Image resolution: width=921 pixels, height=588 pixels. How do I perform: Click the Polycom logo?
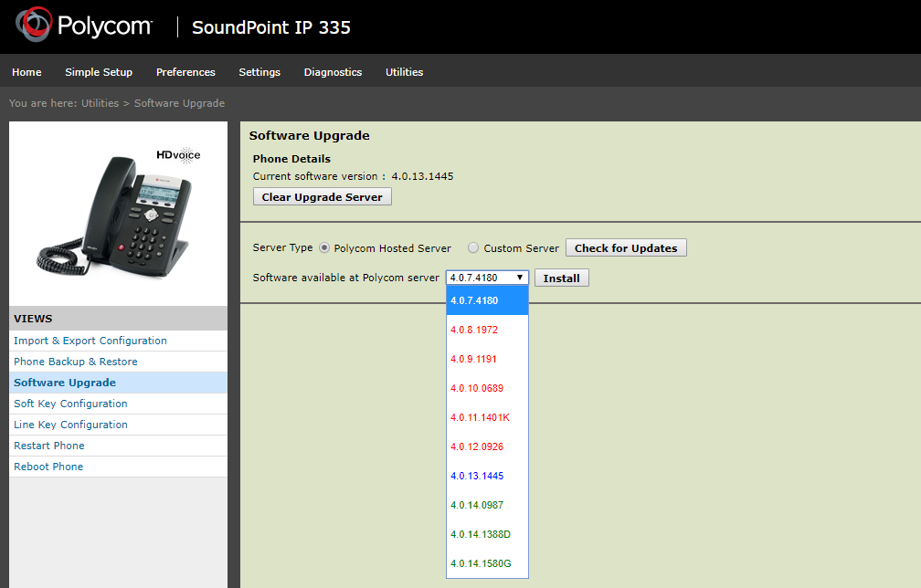coord(83,25)
